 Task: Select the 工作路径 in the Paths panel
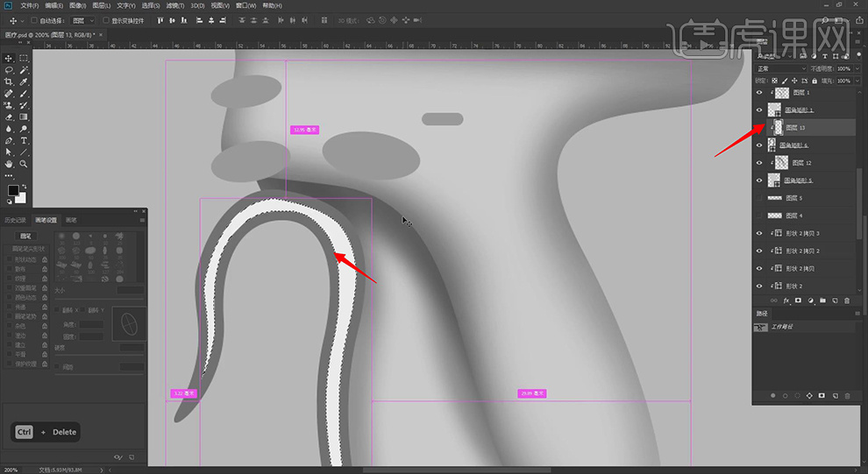804,327
